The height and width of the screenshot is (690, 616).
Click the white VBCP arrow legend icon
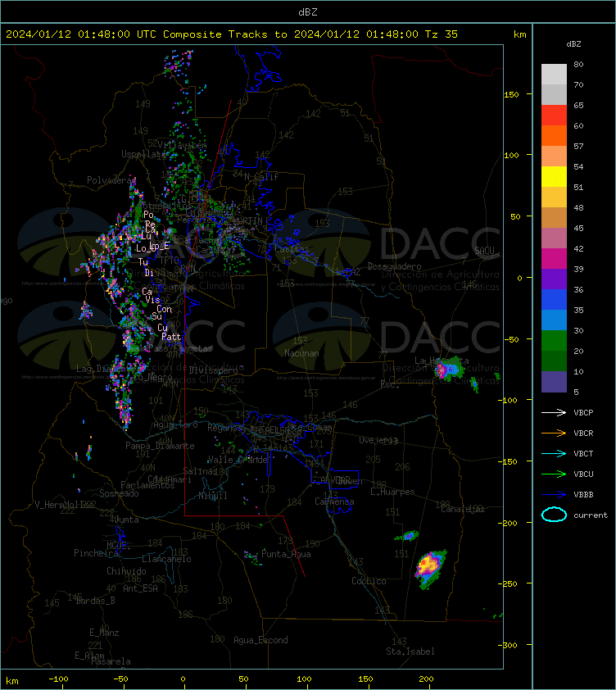(554, 412)
